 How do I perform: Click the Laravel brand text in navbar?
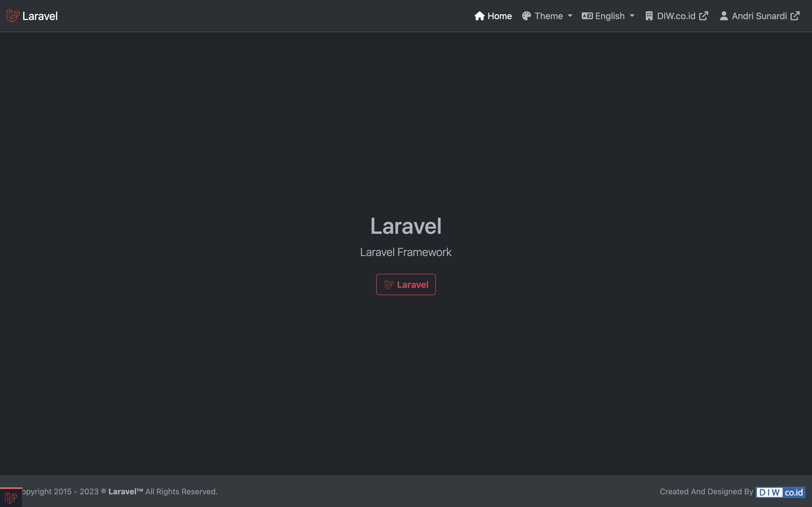tap(40, 16)
